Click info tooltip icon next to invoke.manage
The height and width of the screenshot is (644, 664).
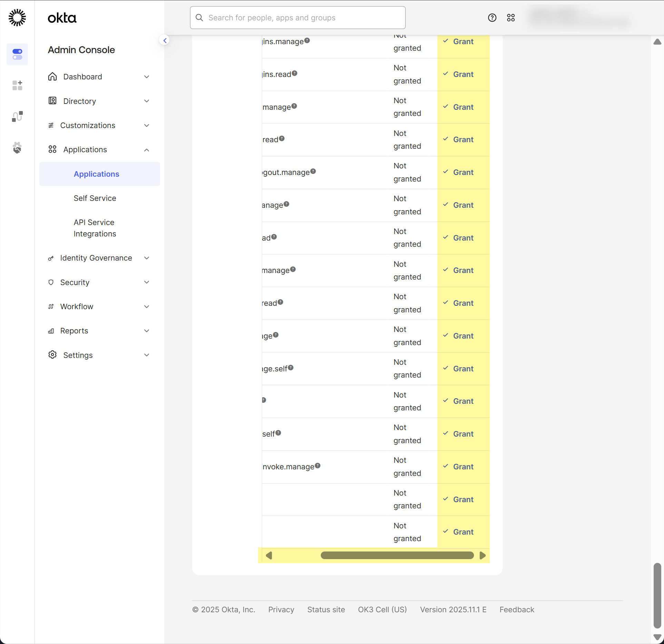point(318,466)
